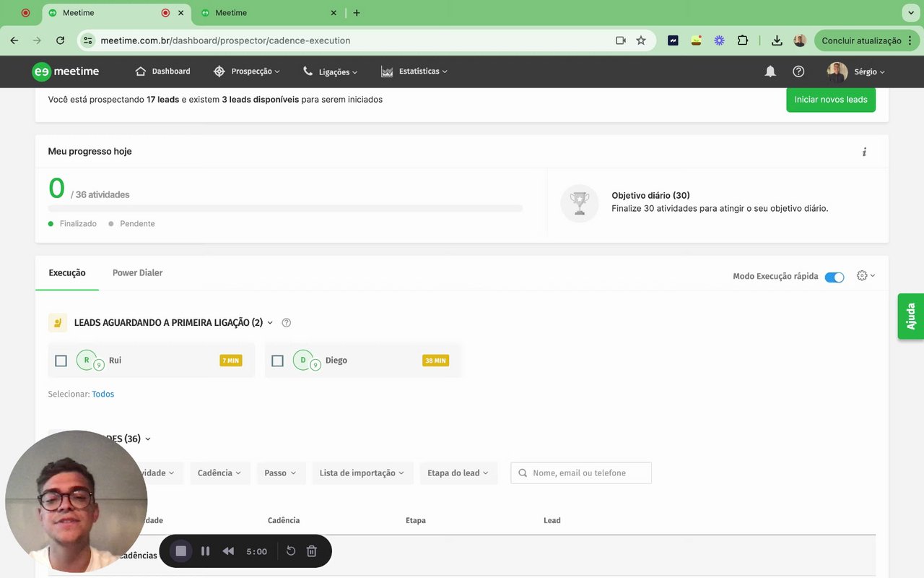Sort by Etapa column header
Viewport: 924px width, 578px height.
click(x=416, y=520)
